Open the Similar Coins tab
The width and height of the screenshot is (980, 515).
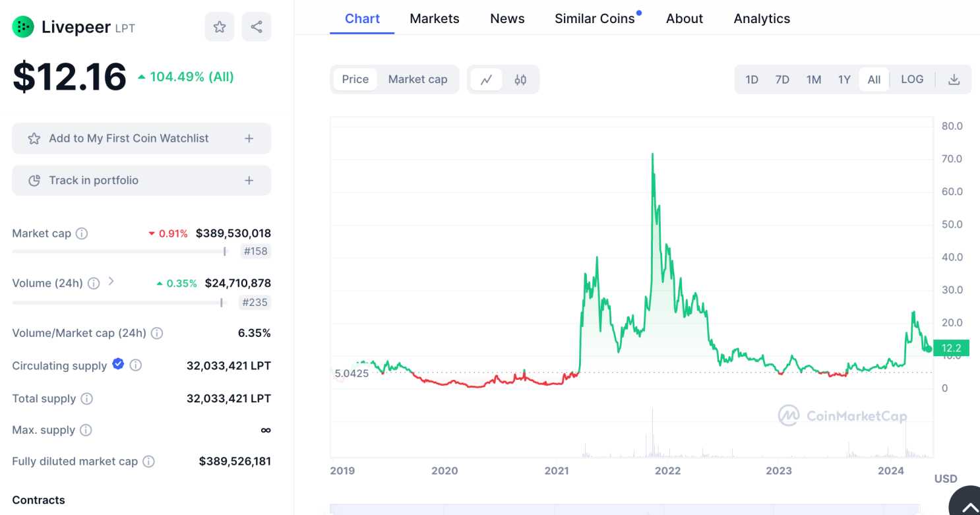pyautogui.click(x=595, y=18)
